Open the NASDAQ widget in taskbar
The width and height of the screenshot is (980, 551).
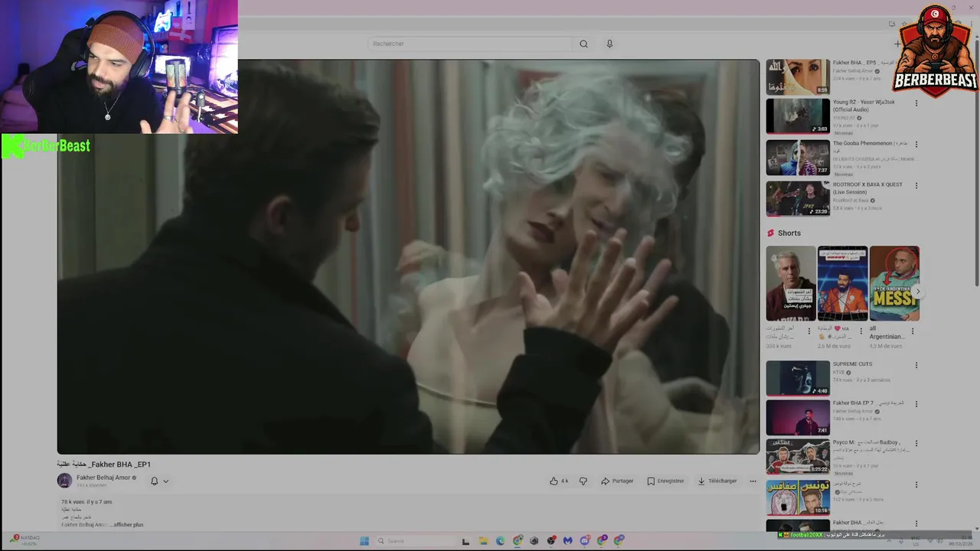(x=26, y=540)
